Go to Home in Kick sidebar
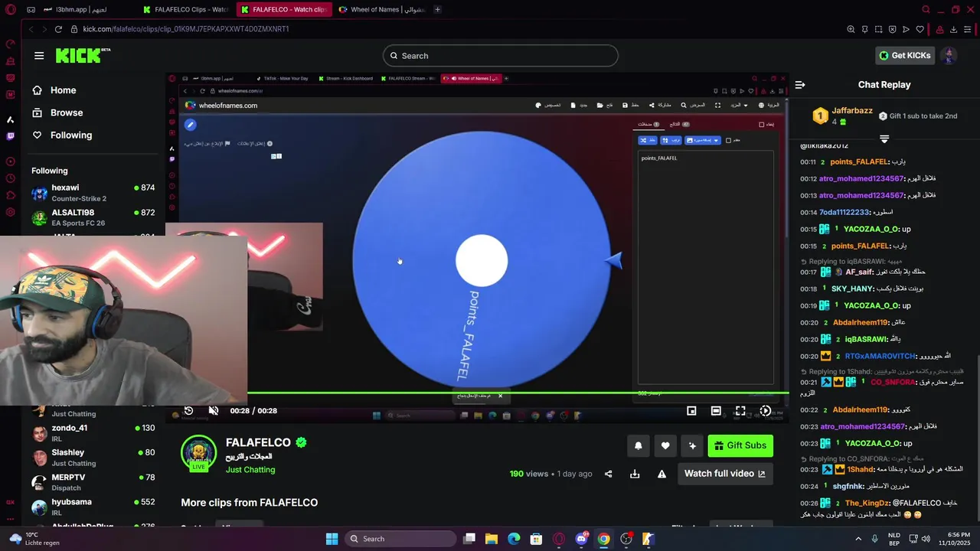980x551 pixels. pos(63,90)
